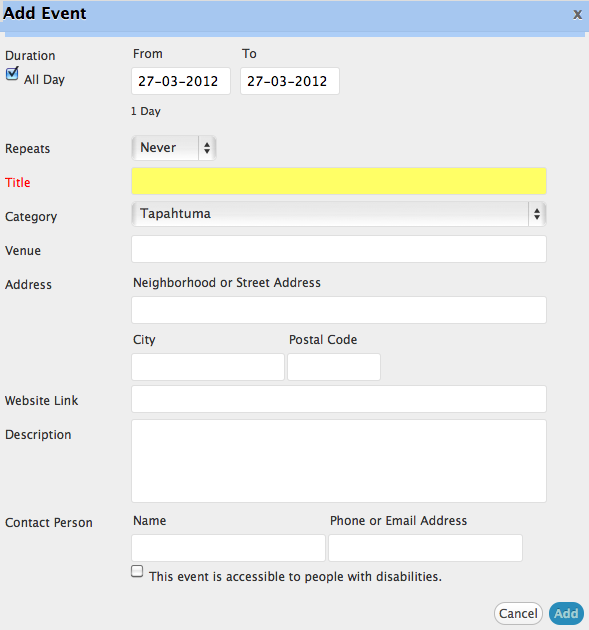Click the To date field
The height and width of the screenshot is (630, 589).
[x=290, y=81]
